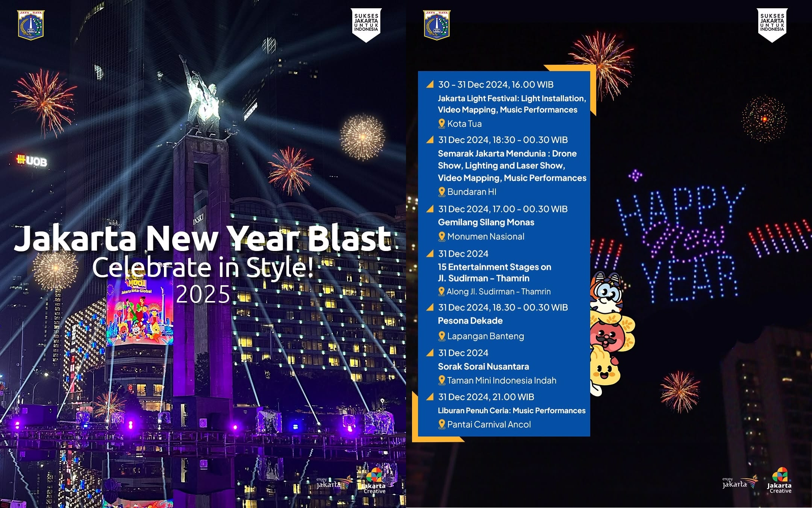Viewport: 812px width, 508px height.
Task: Click the 15 Entertainment Stages event title
Action: (x=494, y=272)
